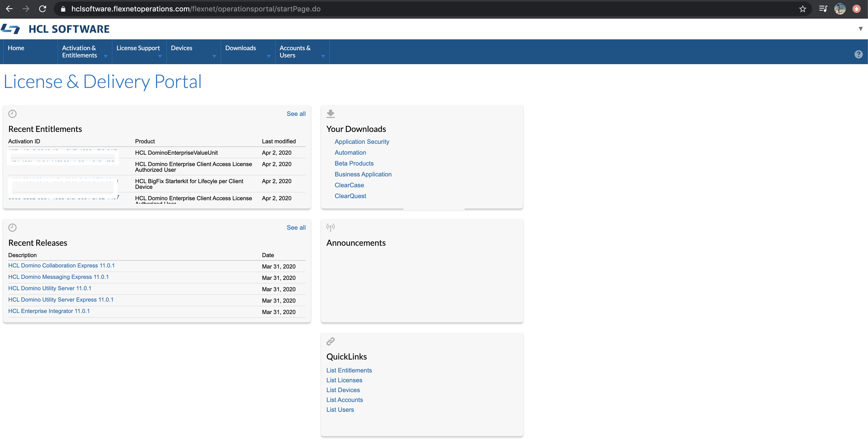Click the Your Downloads download icon
The width and height of the screenshot is (868, 448).
(331, 114)
